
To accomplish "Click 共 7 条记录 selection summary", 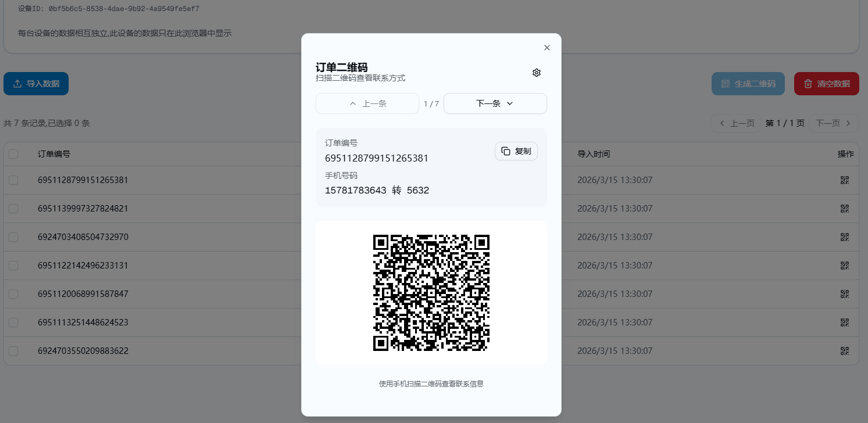I will [x=47, y=123].
